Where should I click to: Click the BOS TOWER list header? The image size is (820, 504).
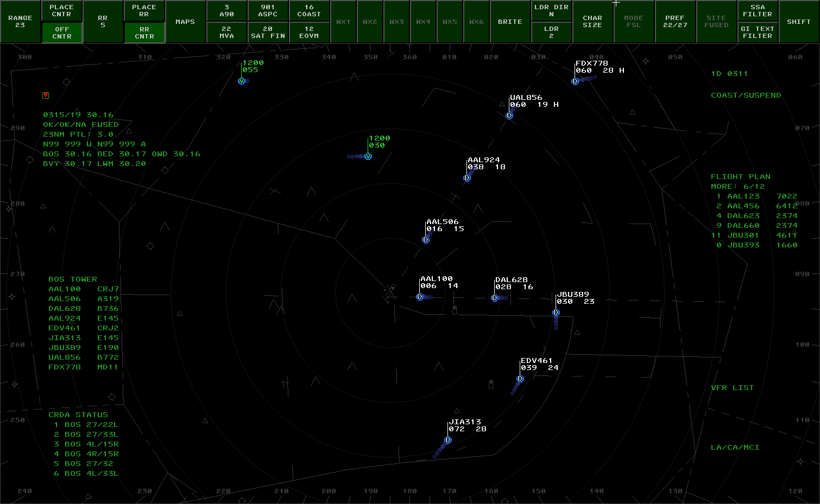[x=73, y=279]
